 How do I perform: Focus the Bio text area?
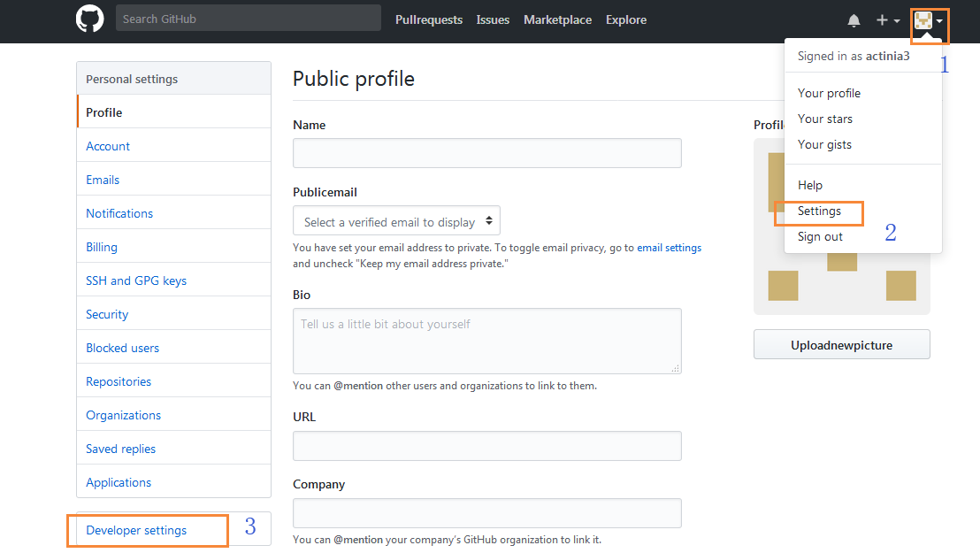tap(486, 341)
